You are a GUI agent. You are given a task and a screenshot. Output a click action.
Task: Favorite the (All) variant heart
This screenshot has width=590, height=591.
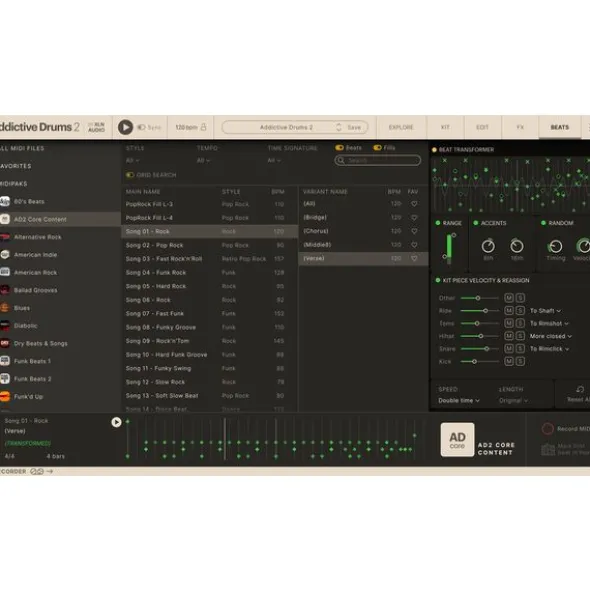pos(414,204)
